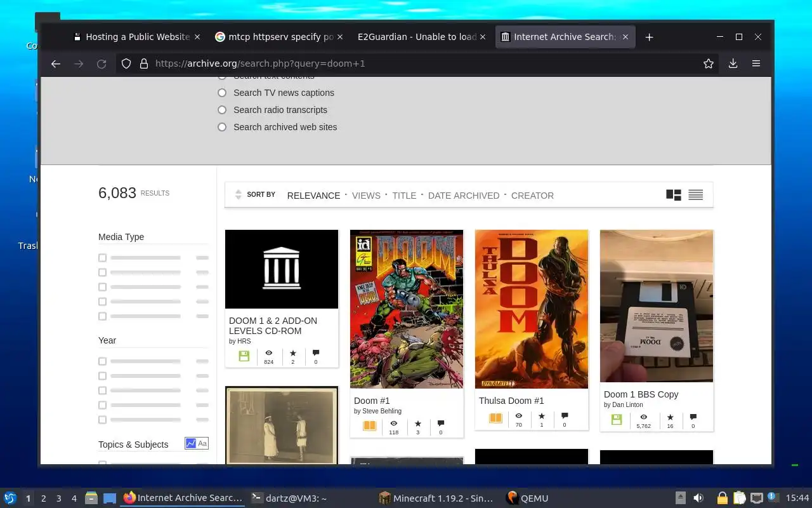The image size is (812, 508).
Task: Open file manager icon in the taskbar
Action: [x=91, y=498]
